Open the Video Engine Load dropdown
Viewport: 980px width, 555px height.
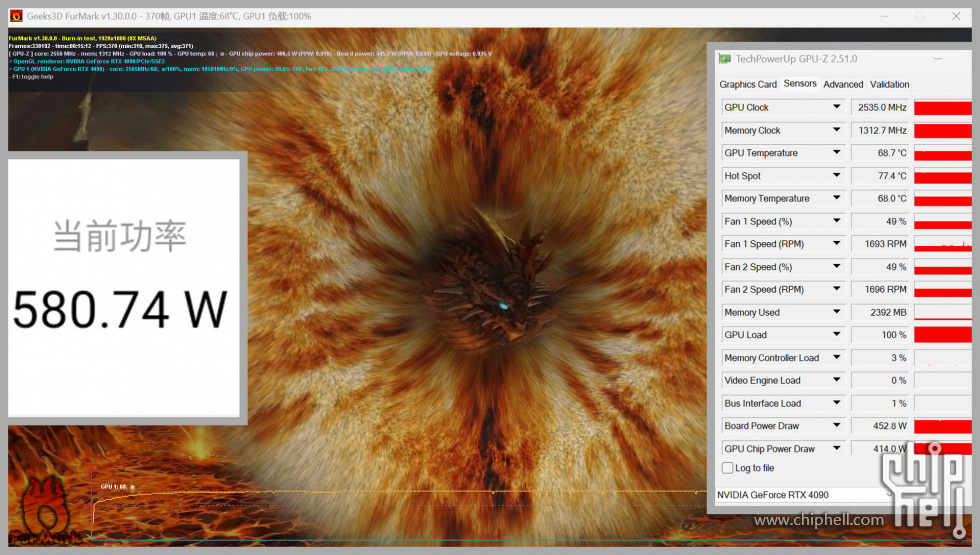pyautogui.click(x=836, y=380)
